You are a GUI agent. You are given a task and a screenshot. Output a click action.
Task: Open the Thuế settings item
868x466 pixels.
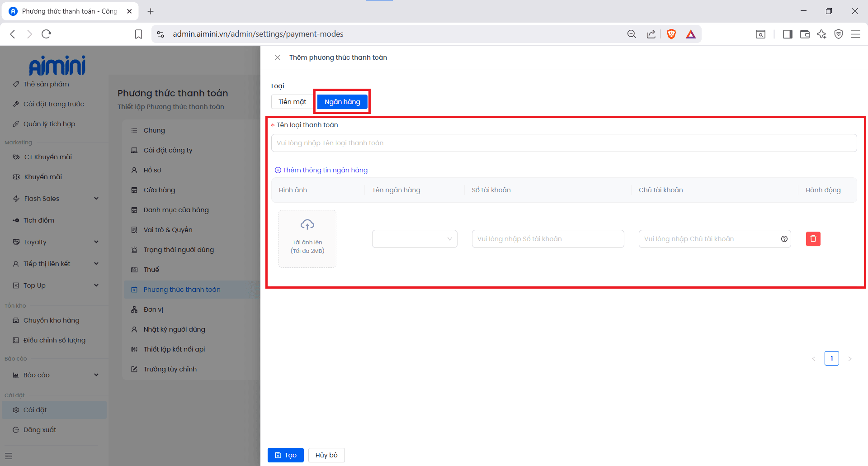coord(151,270)
